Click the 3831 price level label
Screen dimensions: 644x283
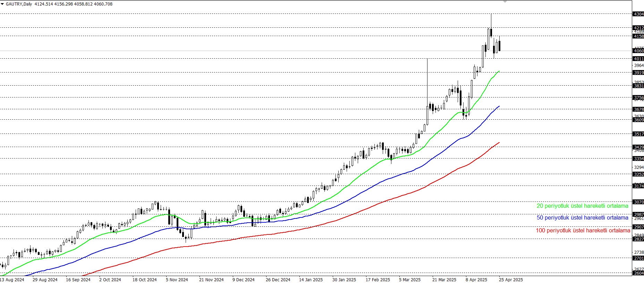click(x=638, y=86)
